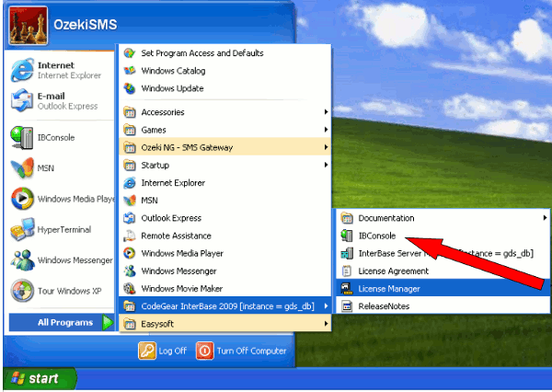Viewport: 552px width, 392px height.
Task: Select Ozeki NG - SMS Gateway menu entry
Action: 225,147
